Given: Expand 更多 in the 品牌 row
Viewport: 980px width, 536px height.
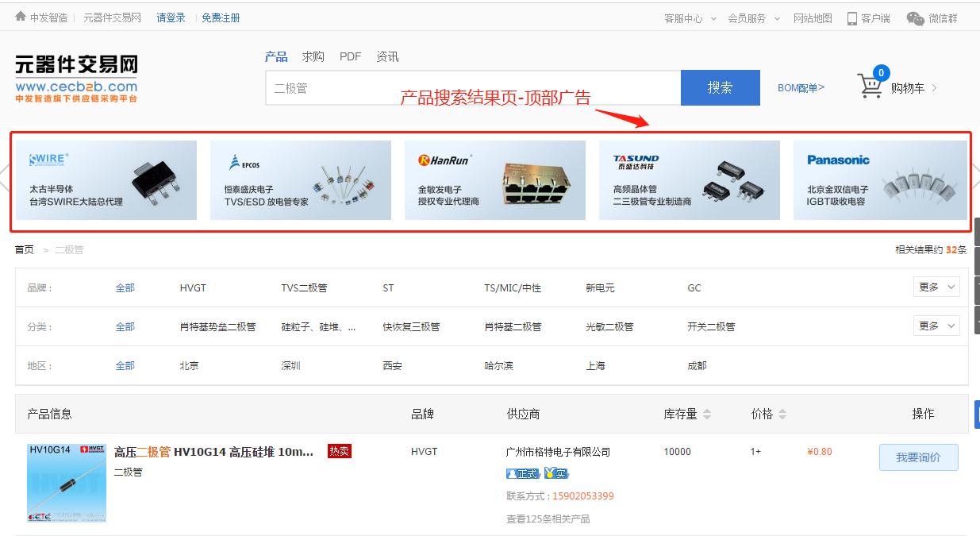Looking at the screenshot, I should (x=936, y=287).
